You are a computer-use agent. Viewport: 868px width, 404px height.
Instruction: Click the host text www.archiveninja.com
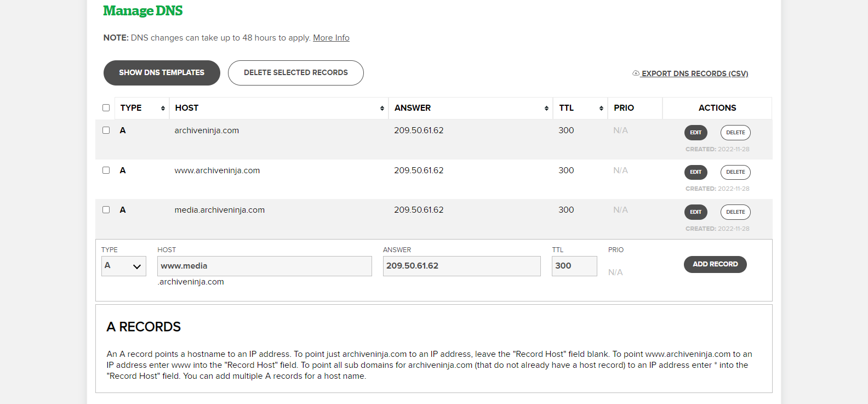(217, 170)
